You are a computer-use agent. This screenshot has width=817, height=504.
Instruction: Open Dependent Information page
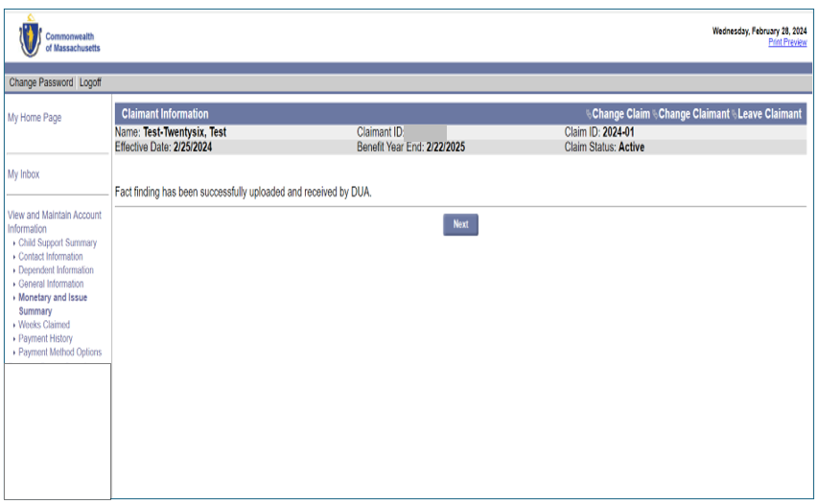pos(56,270)
